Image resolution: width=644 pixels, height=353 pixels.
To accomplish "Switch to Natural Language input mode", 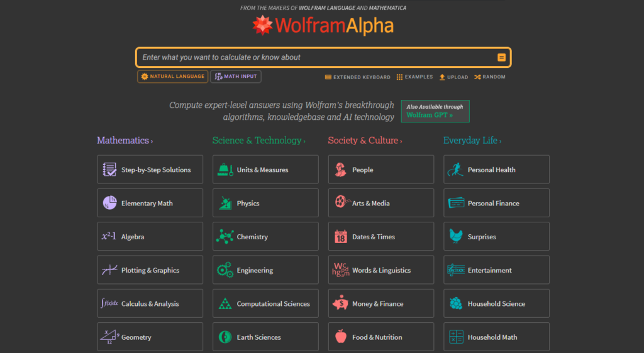I will tap(172, 76).
